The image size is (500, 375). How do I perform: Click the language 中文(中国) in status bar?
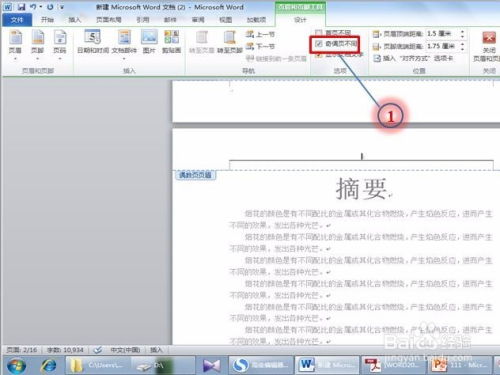coord(125,350)
